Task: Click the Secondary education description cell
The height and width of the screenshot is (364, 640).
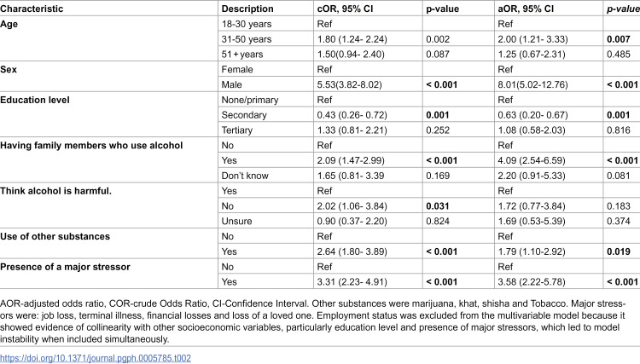Action: pyautogui.click(x=244, y=115)
